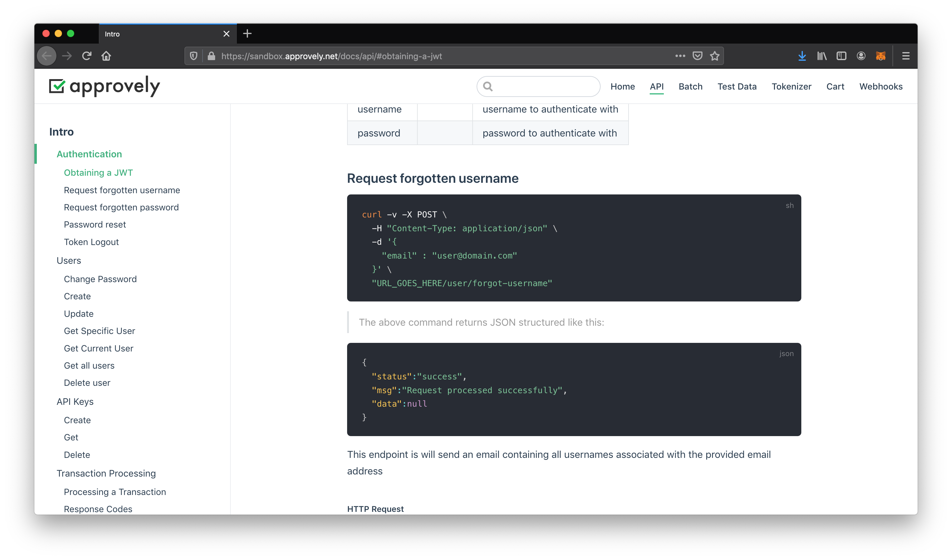Navigate to Processing a Transaction

click(x=114, y=492)
